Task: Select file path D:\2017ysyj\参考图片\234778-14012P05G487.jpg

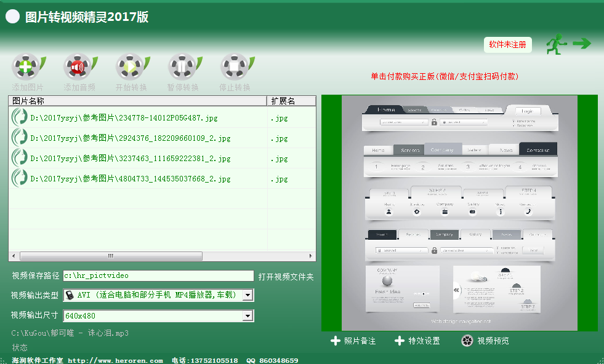Action: [x=124, y=117]
